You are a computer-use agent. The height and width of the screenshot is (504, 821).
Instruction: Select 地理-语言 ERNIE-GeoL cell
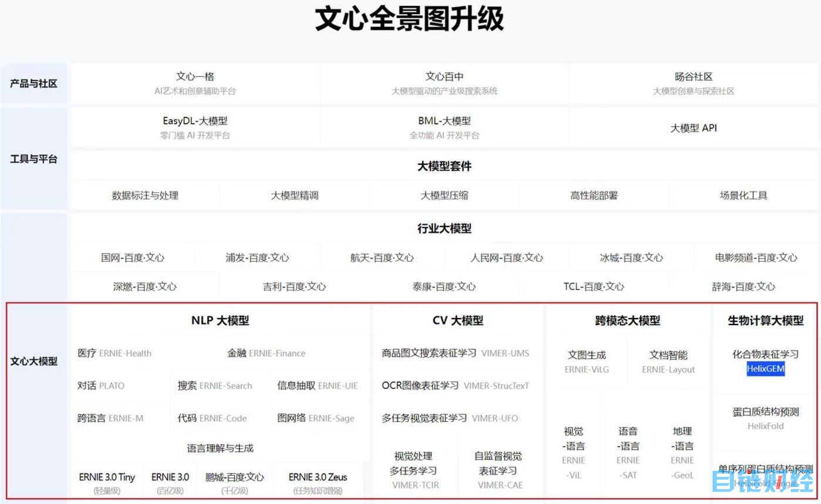click(683, 453)
